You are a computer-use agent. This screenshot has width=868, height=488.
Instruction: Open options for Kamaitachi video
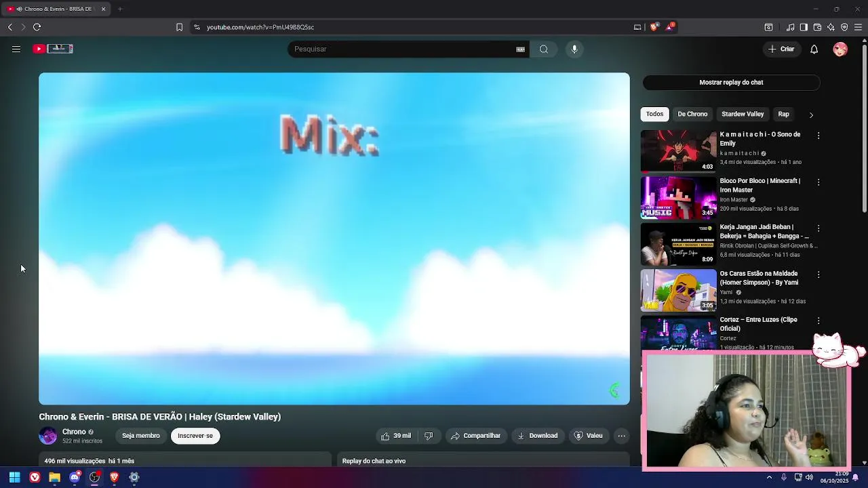[x=818, y=136]
